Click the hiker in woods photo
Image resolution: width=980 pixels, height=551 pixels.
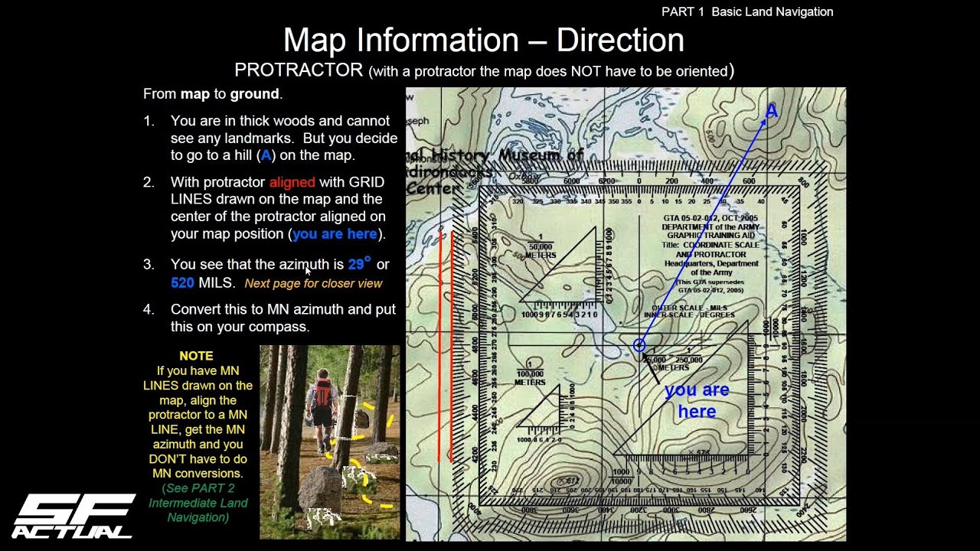(330, 442)
